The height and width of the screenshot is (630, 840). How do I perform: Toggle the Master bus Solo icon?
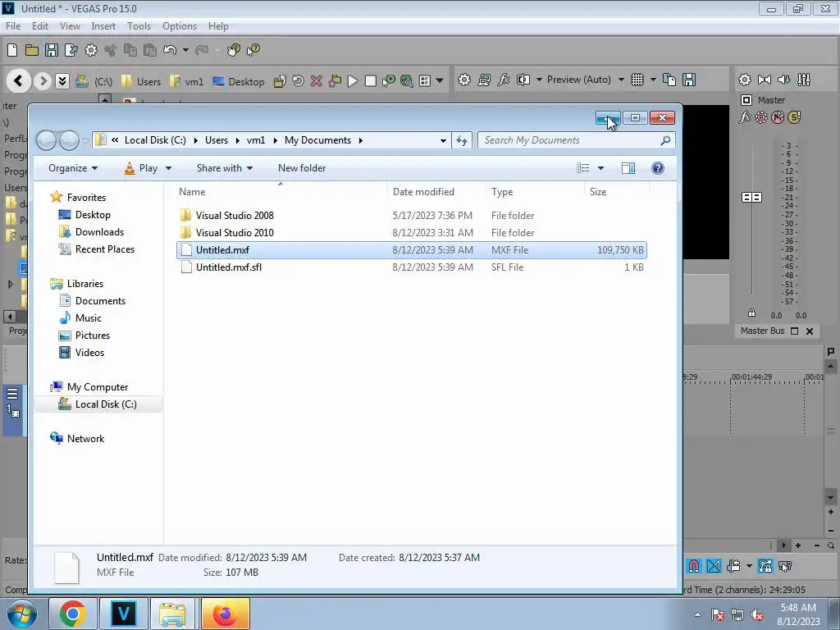pos(794,117)
